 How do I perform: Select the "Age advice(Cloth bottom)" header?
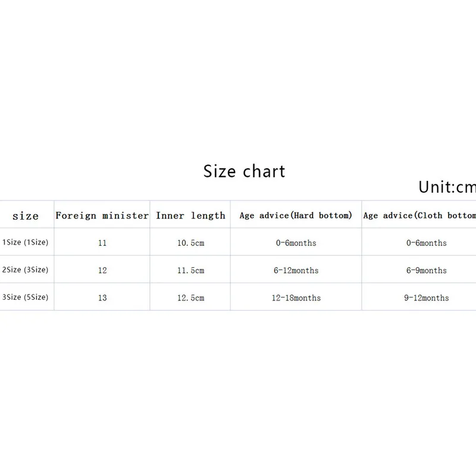[419, 215]
